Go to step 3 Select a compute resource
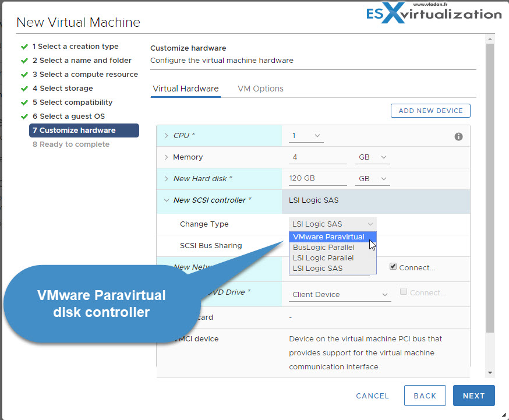509x420 pixels. coord(85,75)
